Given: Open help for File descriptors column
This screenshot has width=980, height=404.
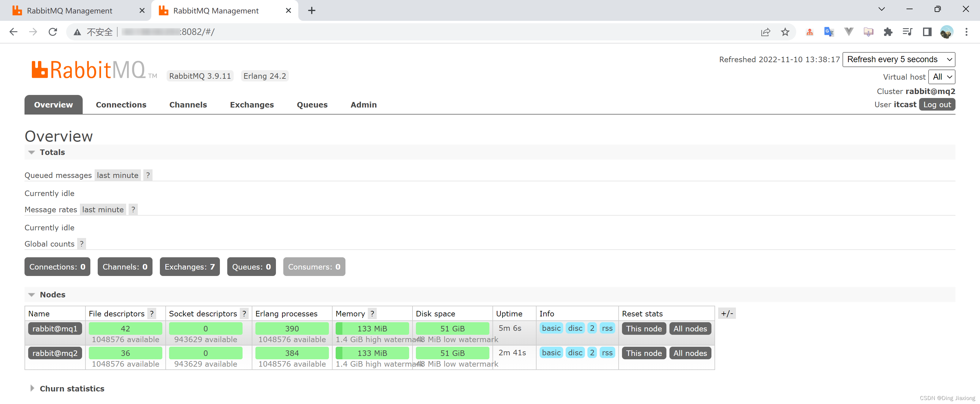Looking at the screenshot, I should click(152, 314).
